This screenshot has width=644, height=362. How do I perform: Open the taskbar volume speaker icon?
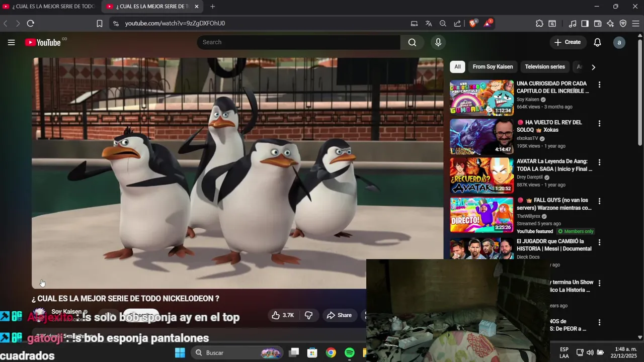tap(590, 352)
